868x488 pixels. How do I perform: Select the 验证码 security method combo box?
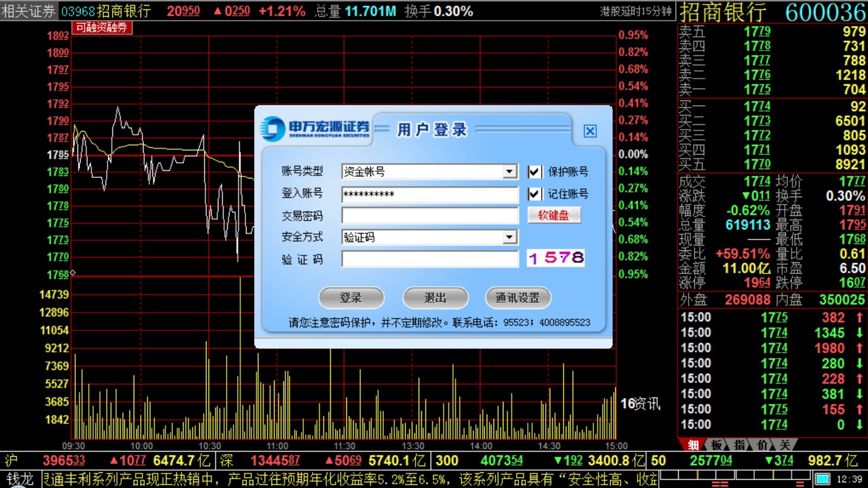click(430, 237)
